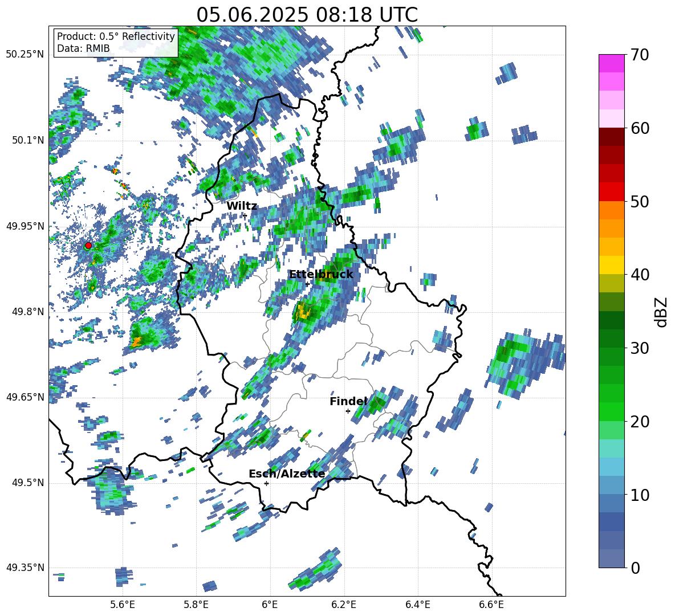Image resolution: width=675 pixels, height=616 pixels.
Task: Click the 49.8°N latitude label
Action: 27,311
